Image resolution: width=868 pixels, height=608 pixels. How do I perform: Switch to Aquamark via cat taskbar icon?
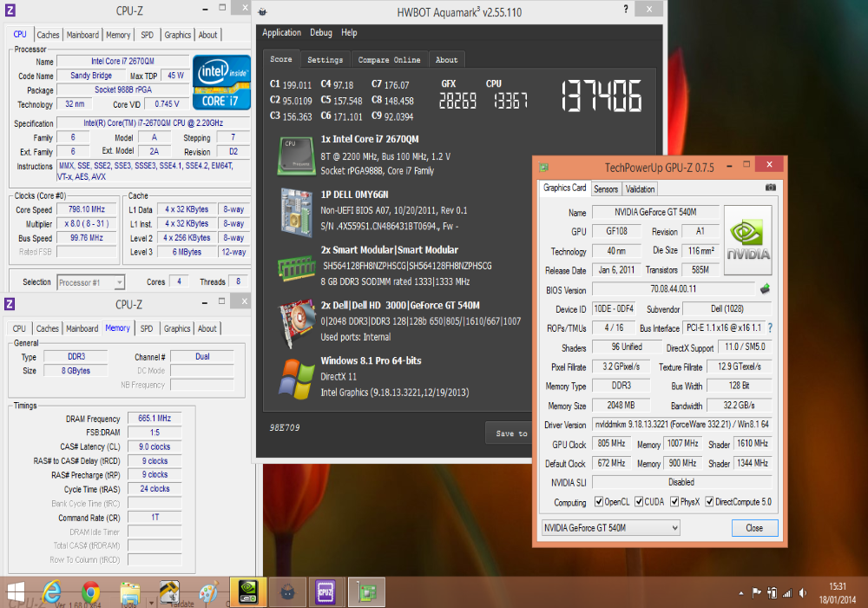tap(287, 592)
